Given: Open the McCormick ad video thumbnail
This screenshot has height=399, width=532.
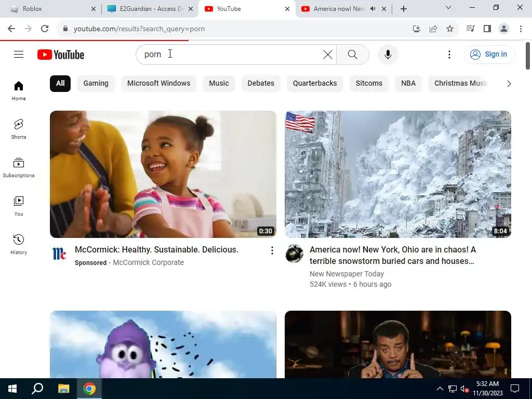Looking at the screenshot, I should tap(163, 174).
